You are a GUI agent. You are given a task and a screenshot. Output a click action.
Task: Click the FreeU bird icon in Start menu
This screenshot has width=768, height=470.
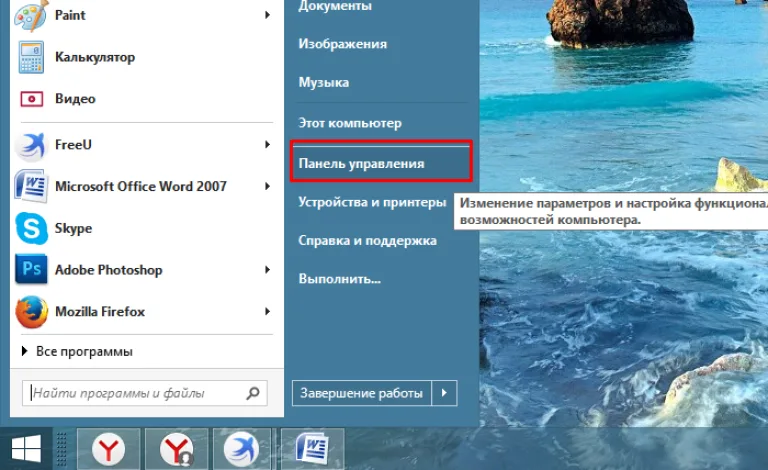point(31,145)
